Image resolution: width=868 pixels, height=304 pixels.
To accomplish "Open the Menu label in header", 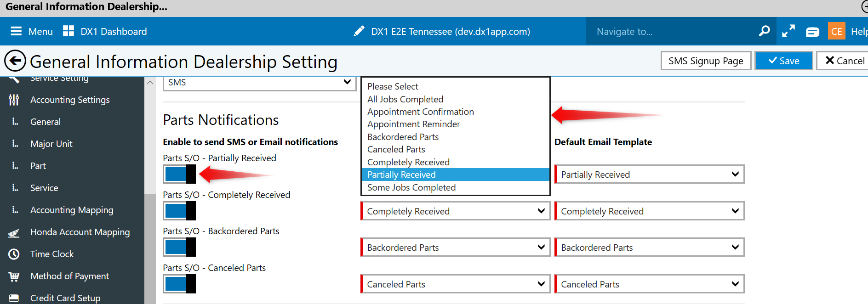I will pyautogui.click(x=40, y=32).
